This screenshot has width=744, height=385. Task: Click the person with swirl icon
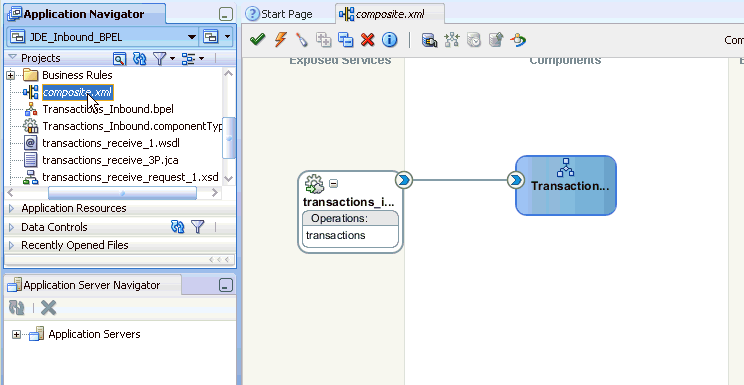[x=518, y=40]
